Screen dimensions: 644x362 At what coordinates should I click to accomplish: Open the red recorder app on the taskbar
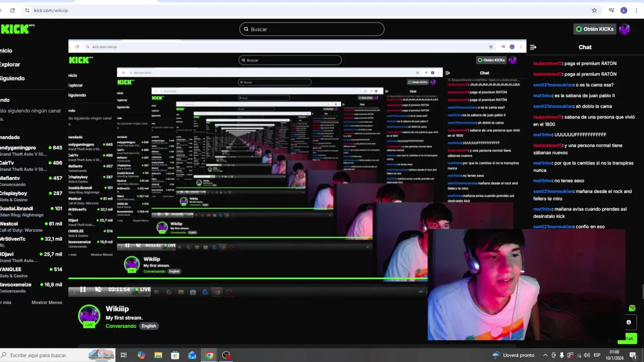(226, 355)
